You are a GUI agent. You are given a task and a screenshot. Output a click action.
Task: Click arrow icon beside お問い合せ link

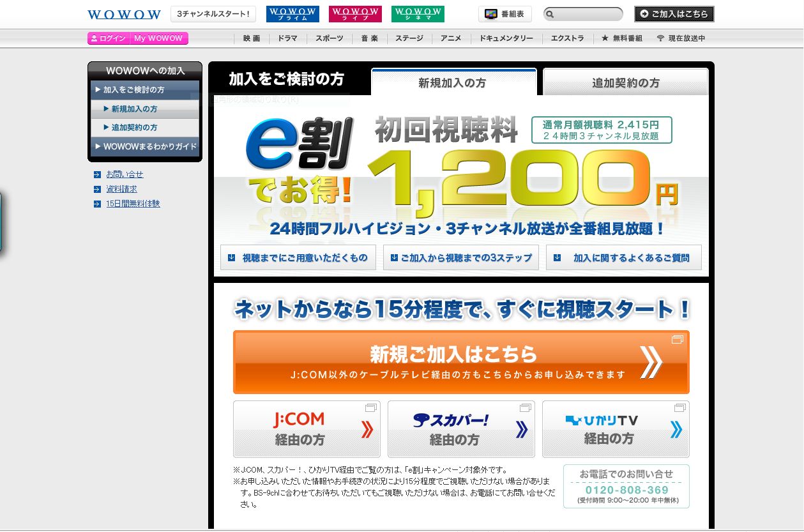tap(97, 174)
